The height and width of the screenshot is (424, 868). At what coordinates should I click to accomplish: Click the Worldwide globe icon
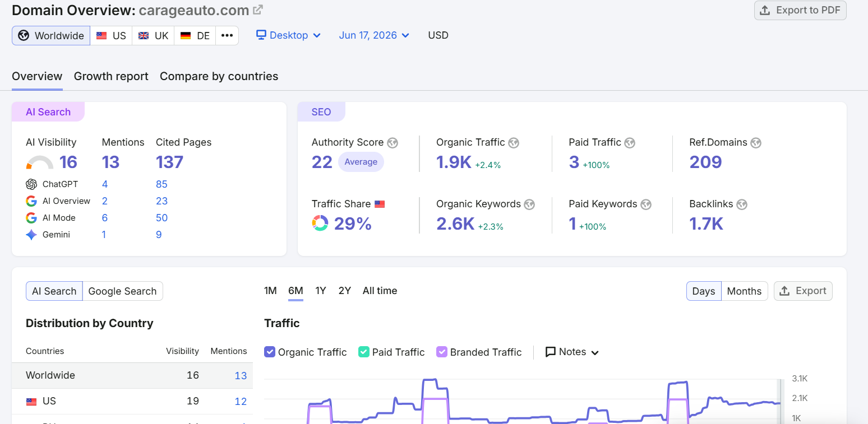pos(24,36)
